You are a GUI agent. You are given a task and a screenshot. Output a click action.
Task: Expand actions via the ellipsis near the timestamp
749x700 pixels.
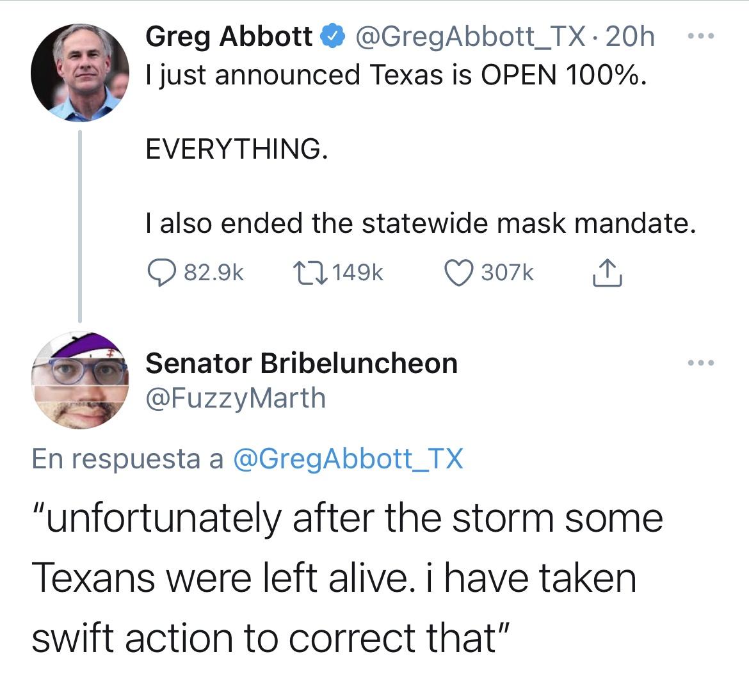point(702,37)
